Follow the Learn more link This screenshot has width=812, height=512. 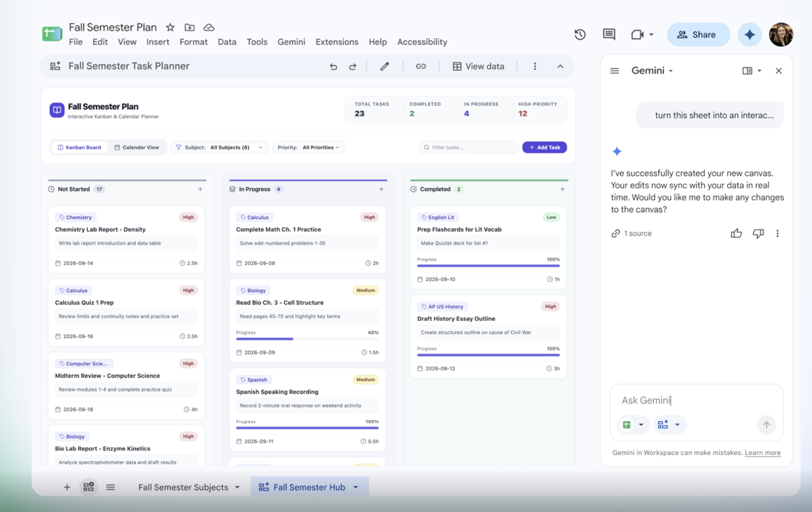[x=762, y=453]
